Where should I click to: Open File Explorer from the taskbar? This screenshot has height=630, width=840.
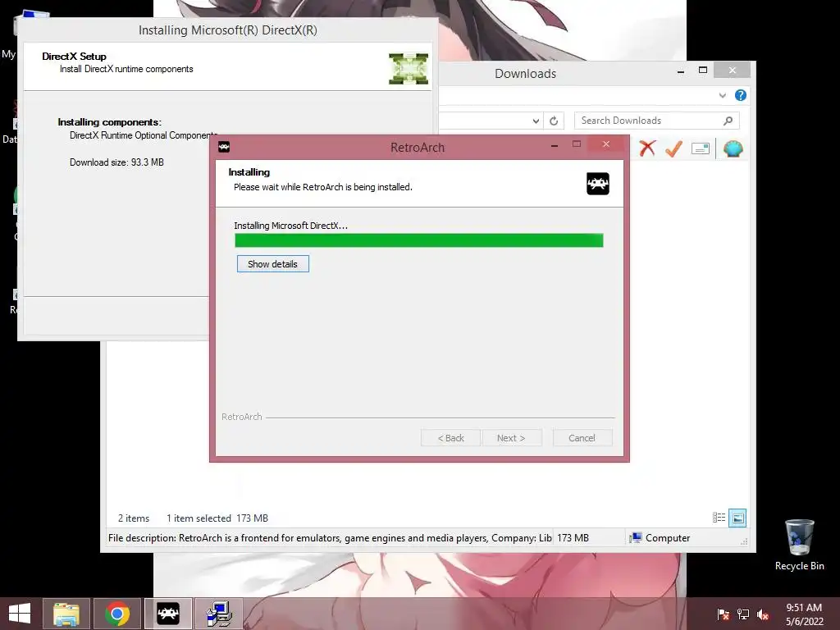(66, 614)
